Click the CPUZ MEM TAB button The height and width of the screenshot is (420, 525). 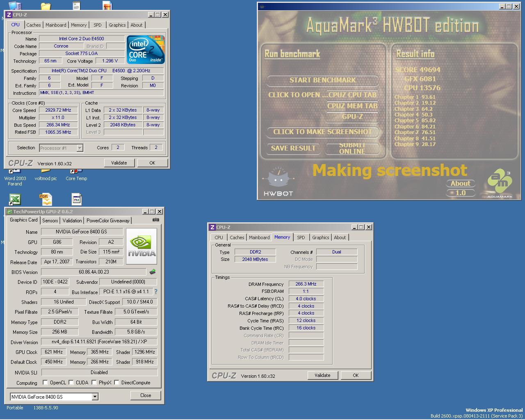(x=352, y=106)
